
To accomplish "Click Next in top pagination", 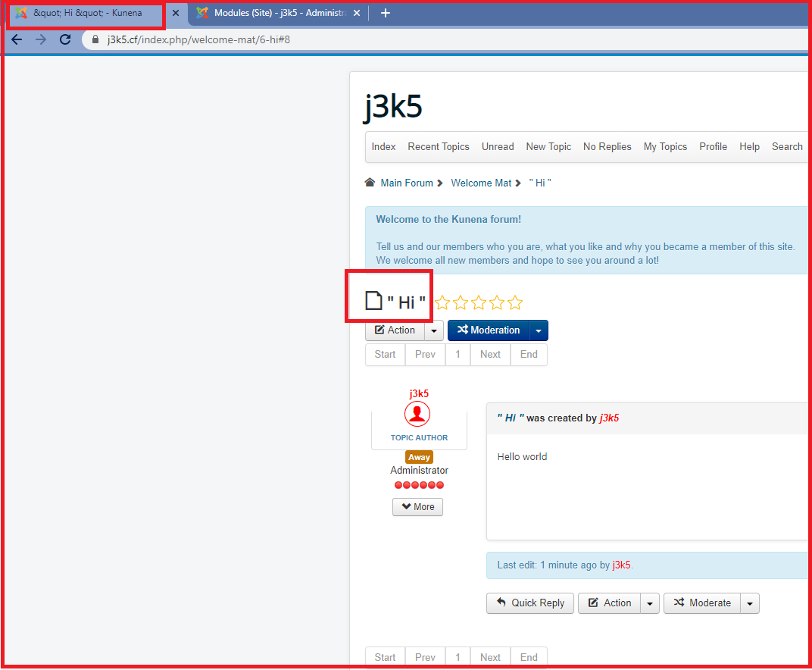I will (x=490, y=355).
